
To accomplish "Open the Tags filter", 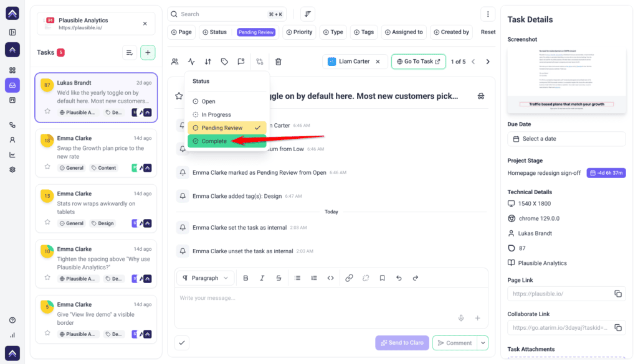I will [x=364, y=32].
